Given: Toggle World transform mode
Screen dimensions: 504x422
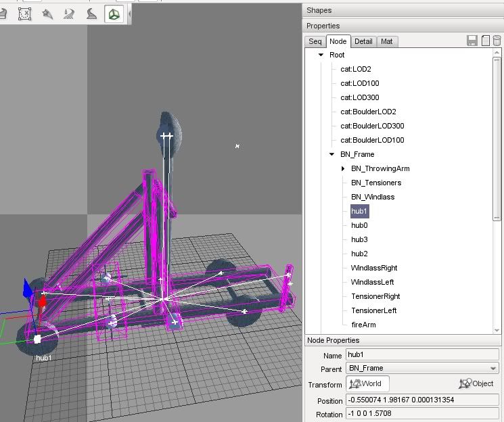Looking at the screenshot, I should point(367,383).
